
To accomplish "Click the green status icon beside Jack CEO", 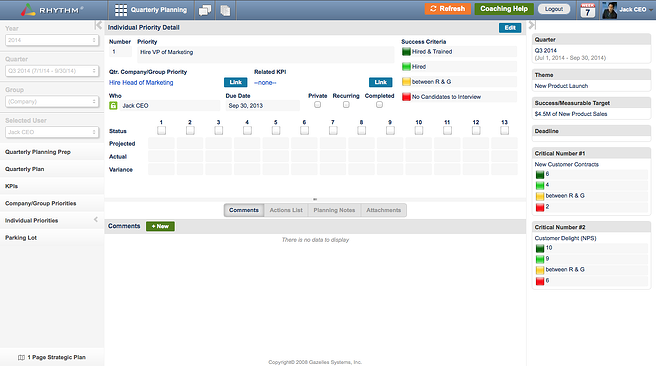I will click(x=113, y=106).
